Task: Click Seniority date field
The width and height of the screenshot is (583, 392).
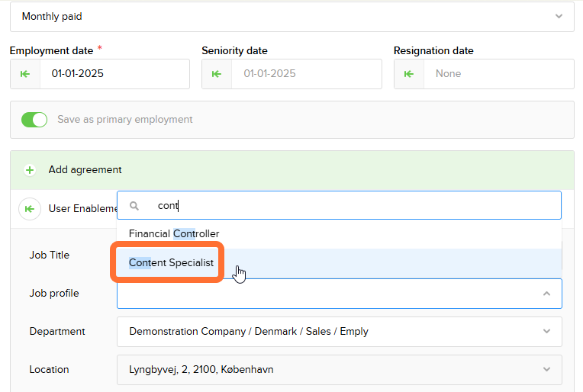Action: tap(306, 74)
